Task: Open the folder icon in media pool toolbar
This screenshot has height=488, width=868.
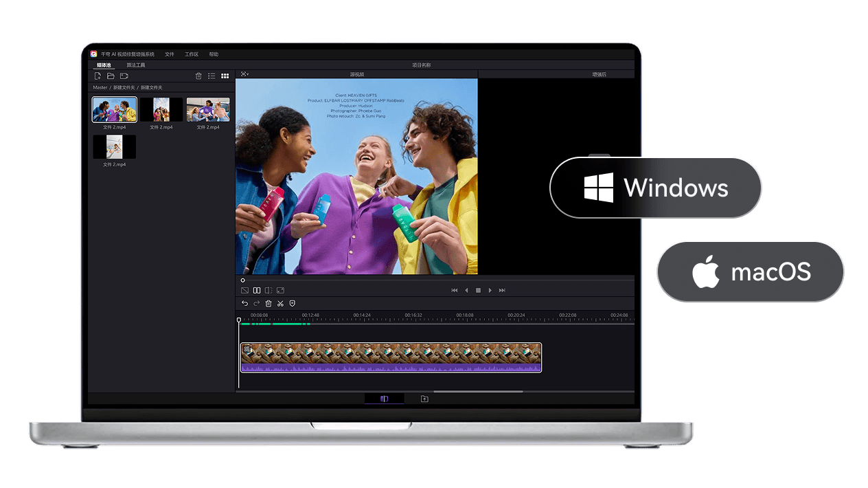Action: pyautogui.click(x=111, y=76)
